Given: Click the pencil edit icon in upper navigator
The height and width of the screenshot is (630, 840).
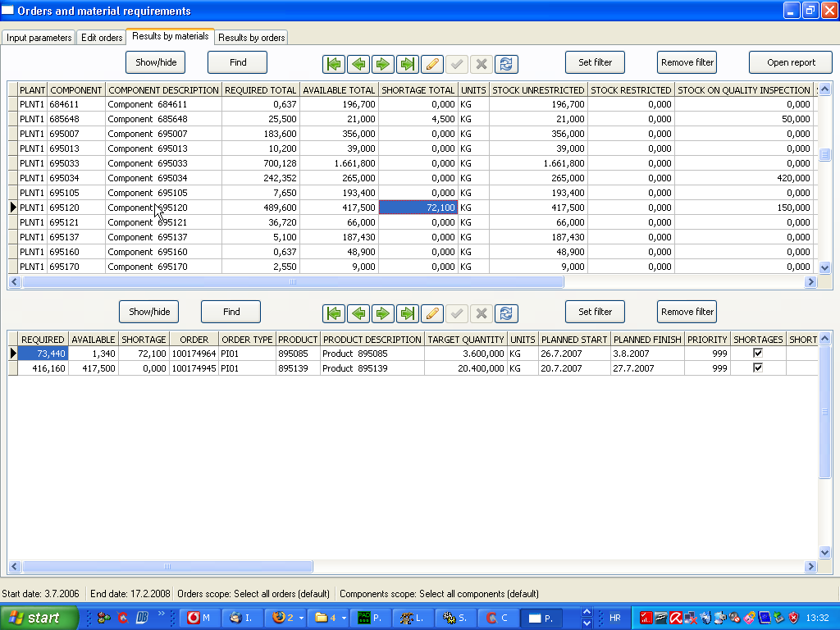Looking at the screenshot, I should pyautogui.click(x=432, y=63).
